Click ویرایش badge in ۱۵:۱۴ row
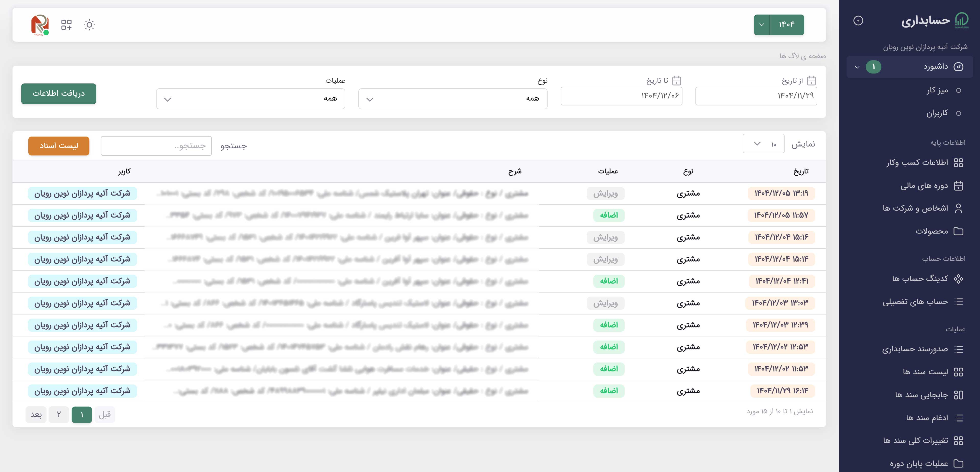 pyautogui.click(x=606, y=259)
